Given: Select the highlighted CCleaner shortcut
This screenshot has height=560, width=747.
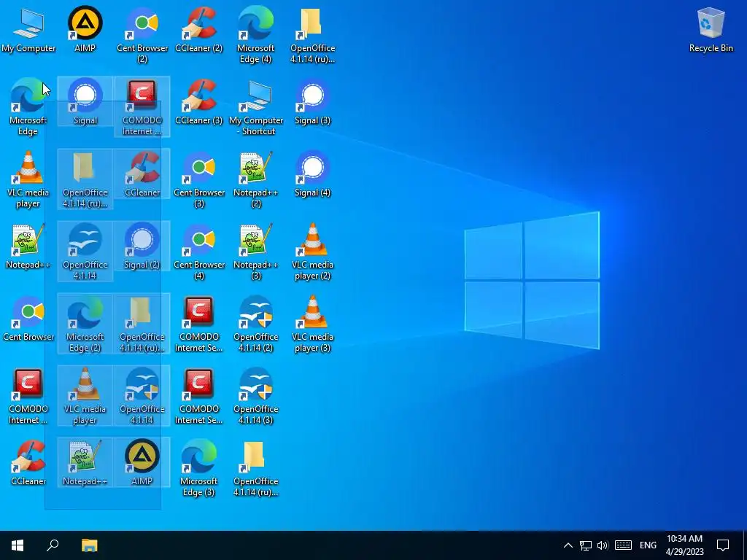Looking at the screenshot, I should (142, 174).
